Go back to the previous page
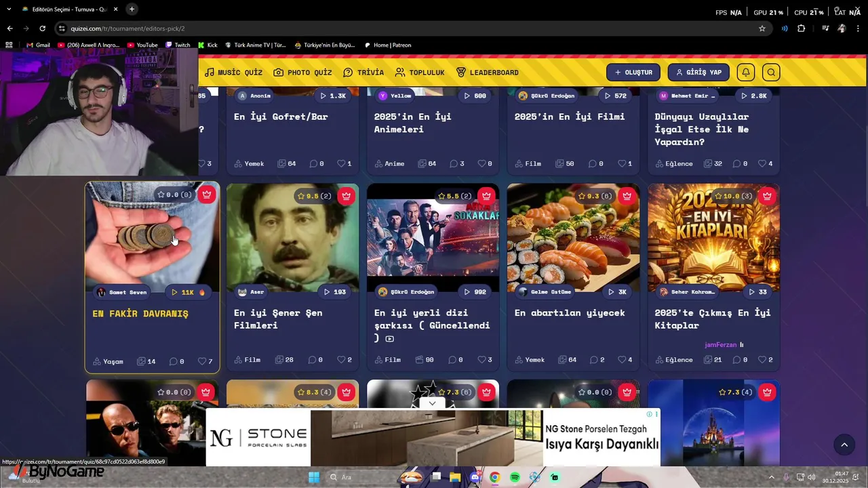Viewport: 868px width, 488px height. tap(9, 28)
